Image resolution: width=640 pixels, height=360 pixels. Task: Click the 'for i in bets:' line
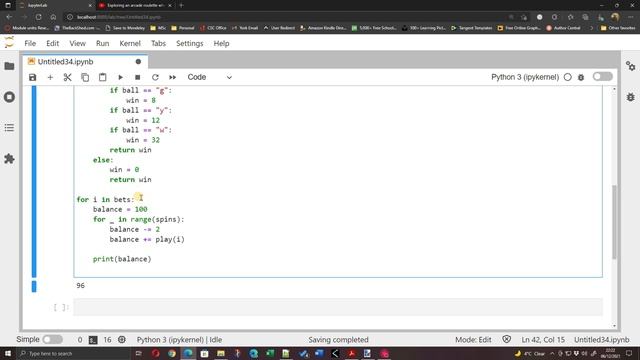point(105,199)
